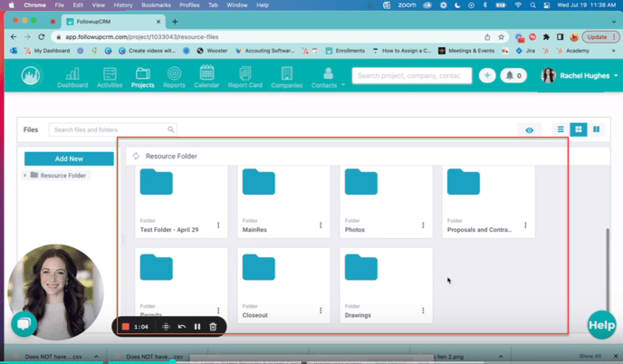The image size is (623, 364).
Task: Open the Calendar nav icon
Action: click(x=206, y=77)
